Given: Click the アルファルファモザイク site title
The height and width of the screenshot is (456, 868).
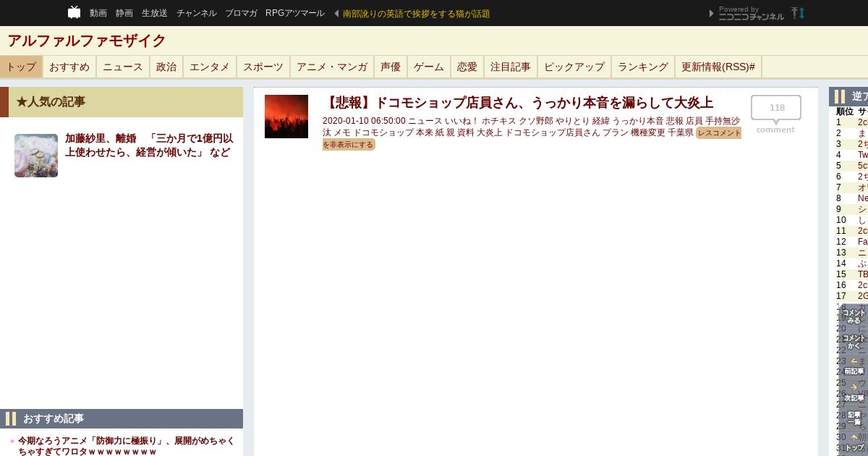Looking at the screenshot, I should coord(87,41).
